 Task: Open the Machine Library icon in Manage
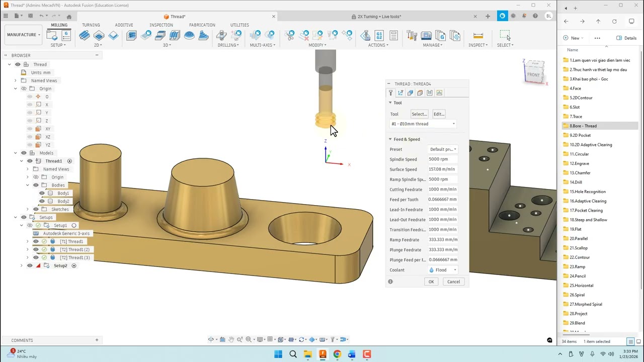click(426, 35)
